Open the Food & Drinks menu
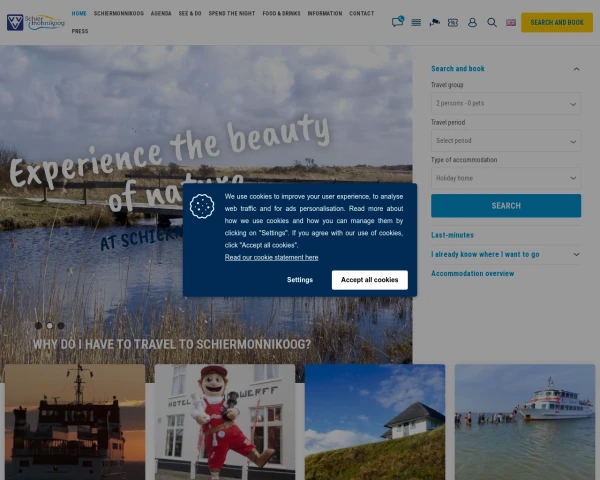Screen dimensions: 600x480 [x=281, y=13]
